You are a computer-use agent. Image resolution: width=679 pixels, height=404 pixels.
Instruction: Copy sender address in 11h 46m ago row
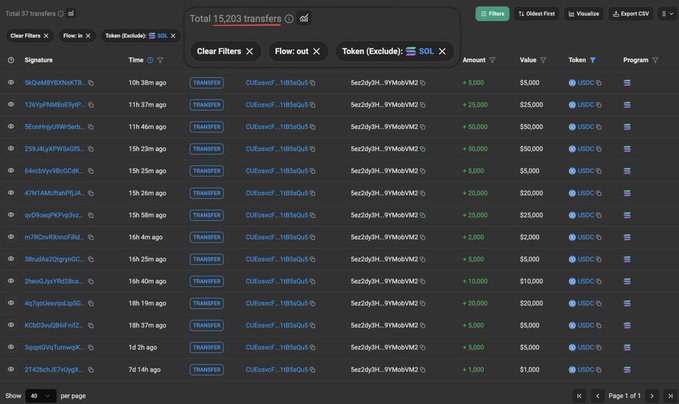pos(313,127)
